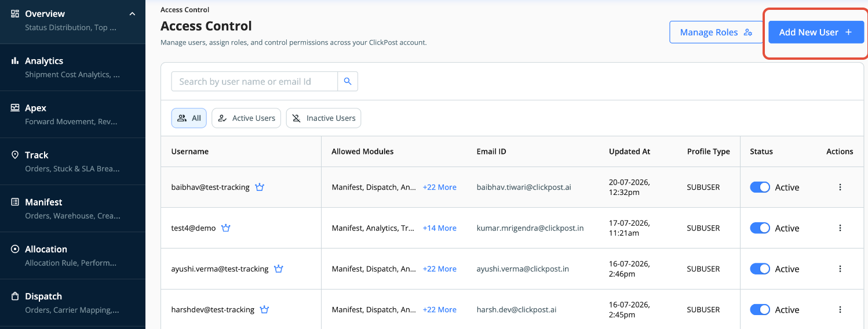Collapse the Overview chevron arrow
Image resolution: width=868 pixels, height=329 pixels.
(x=132, y=13)
